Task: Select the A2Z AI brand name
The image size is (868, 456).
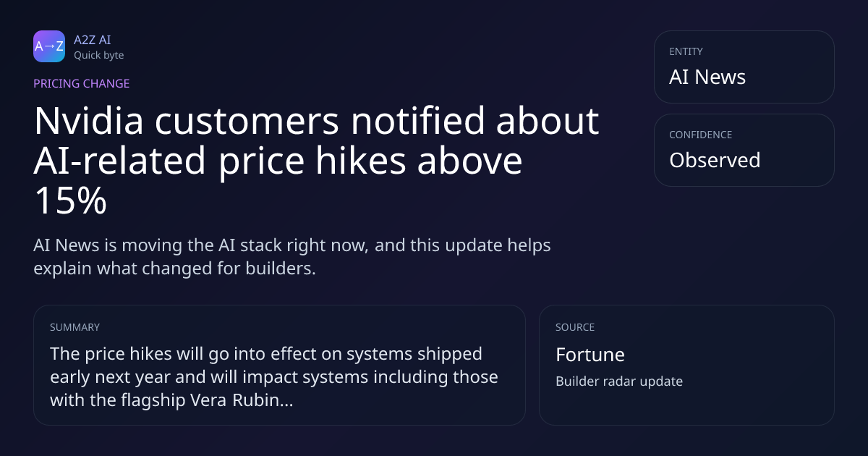Action: (x=93, y=40)
